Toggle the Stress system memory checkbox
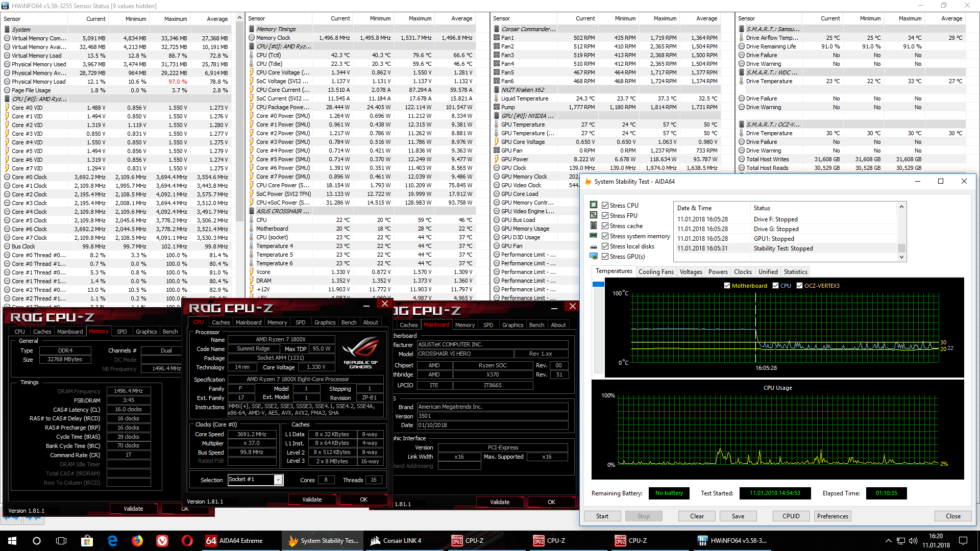Image resolution: width=980 pixels, height=551 pixels. pos(605,236)
